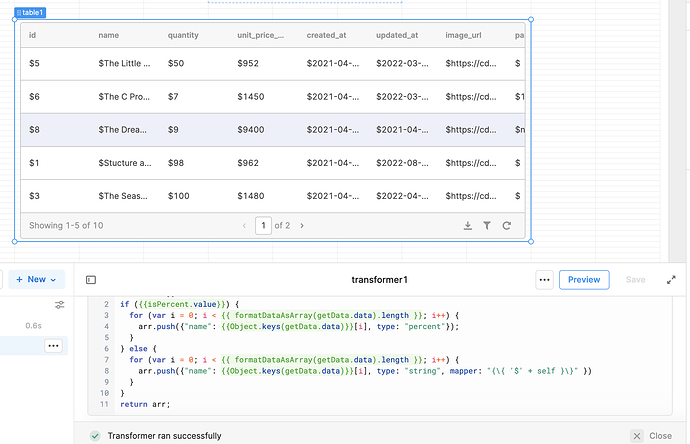This screenshot has width=690, height=444.
Task: Close the transformer result message X icon
Action: coord(637,436)
